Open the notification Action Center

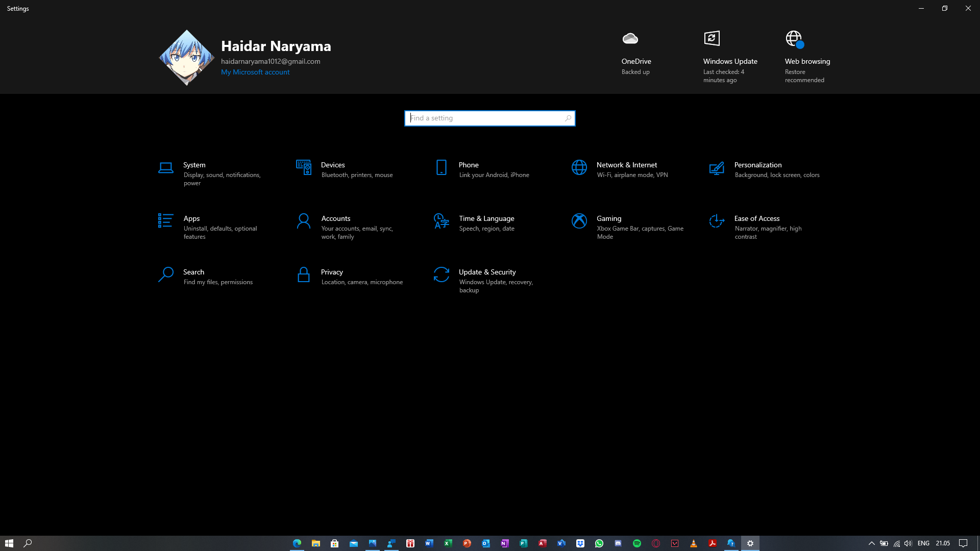pos(963,543)
